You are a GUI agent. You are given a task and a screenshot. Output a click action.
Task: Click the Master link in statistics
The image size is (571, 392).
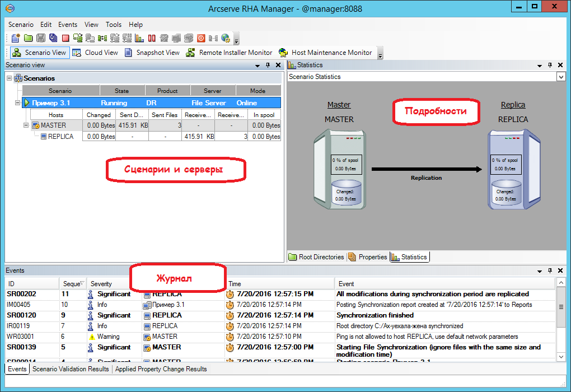coord(339,105)
